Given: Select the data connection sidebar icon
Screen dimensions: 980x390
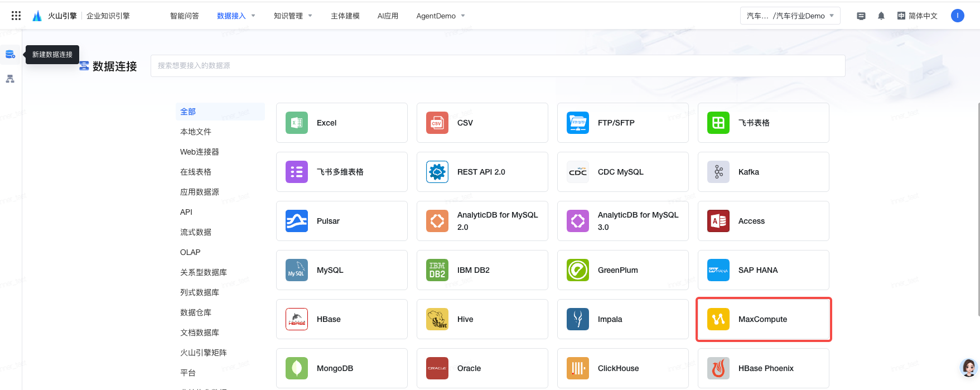Looking at the screenshot, I should (10, 54).
